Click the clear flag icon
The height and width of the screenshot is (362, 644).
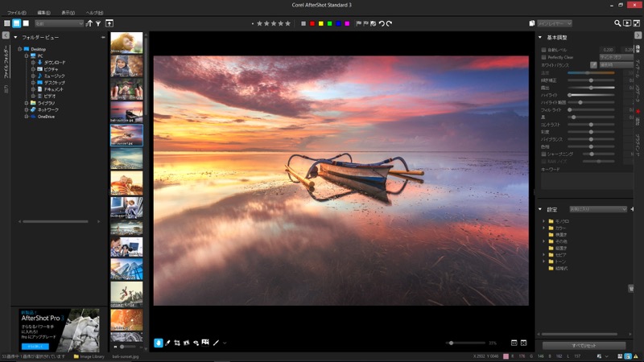pos(373,23)
